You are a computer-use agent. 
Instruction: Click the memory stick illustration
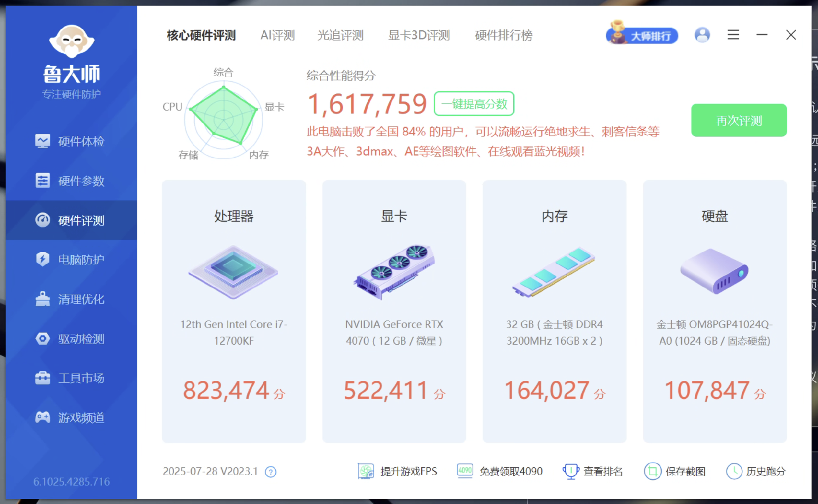[x=554, y=272]
